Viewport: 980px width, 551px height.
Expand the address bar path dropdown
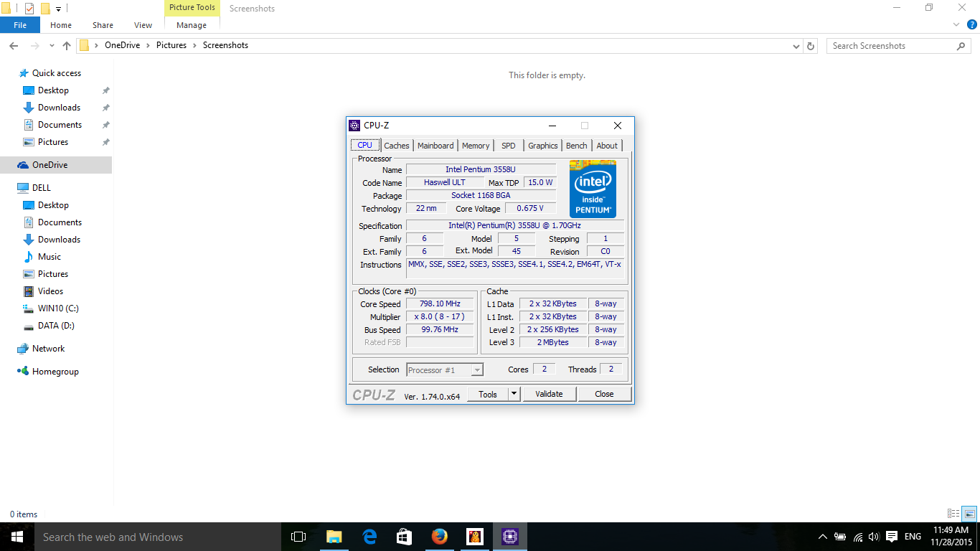[x=796, y=46]
